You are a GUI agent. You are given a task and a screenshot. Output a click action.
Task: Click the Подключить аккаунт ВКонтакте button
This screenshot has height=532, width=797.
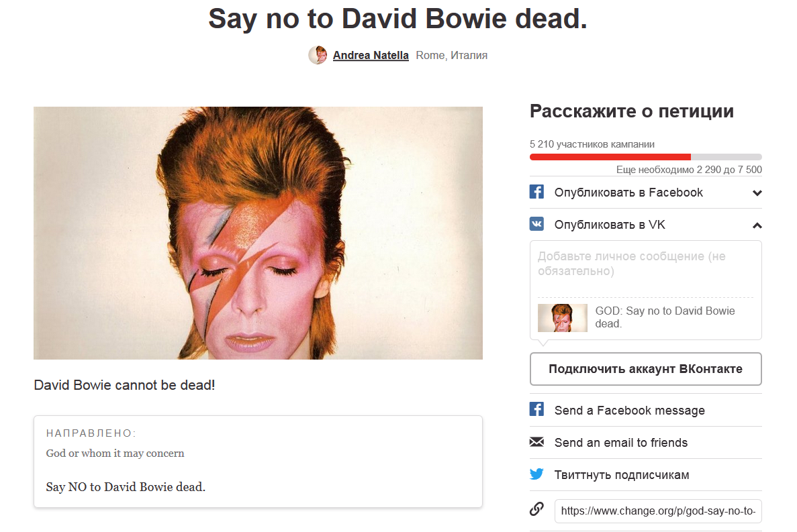(645, 369)
